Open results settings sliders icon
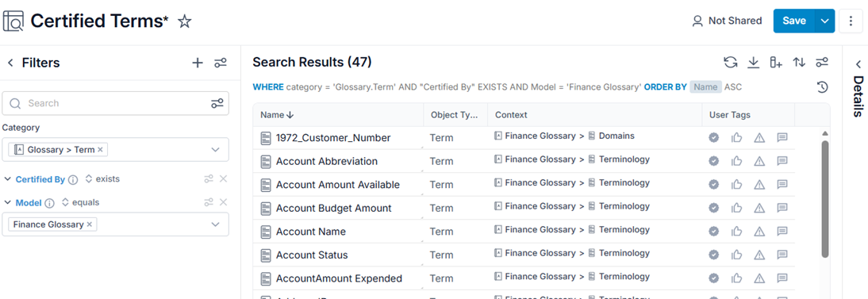The height and width of the screenshot is (299, 868). pos(822,62)
